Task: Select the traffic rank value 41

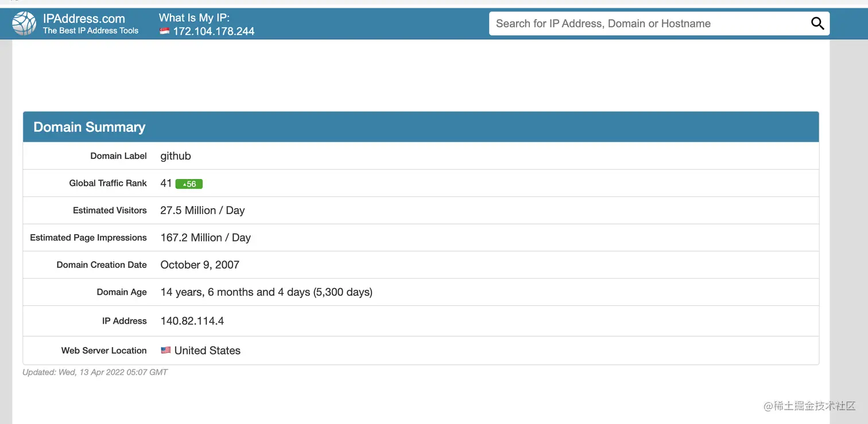Action: (166, 183)
